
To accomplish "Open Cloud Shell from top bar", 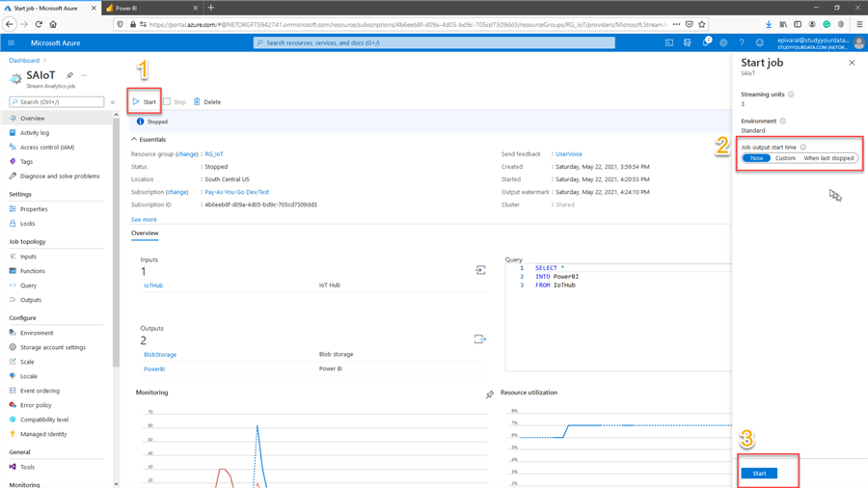I will pos(669,42).
